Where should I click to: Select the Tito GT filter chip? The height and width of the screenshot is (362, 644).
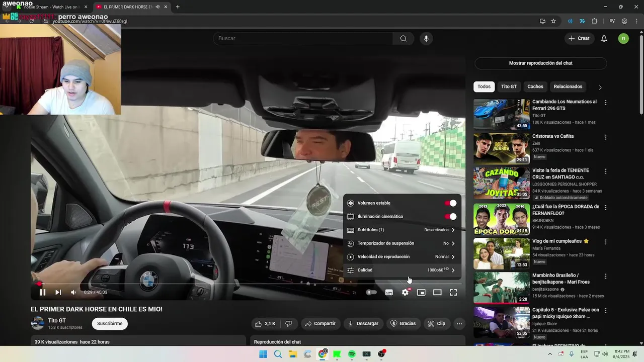point(509,86)
